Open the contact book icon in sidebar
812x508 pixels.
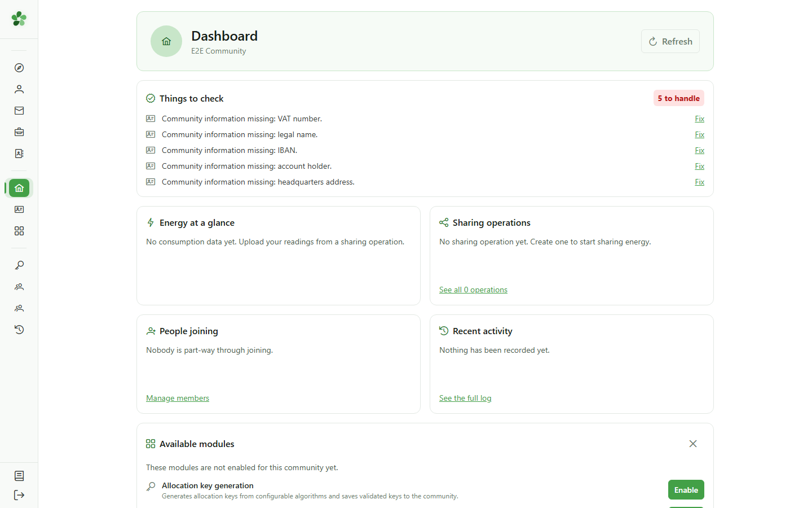(19, 154)
